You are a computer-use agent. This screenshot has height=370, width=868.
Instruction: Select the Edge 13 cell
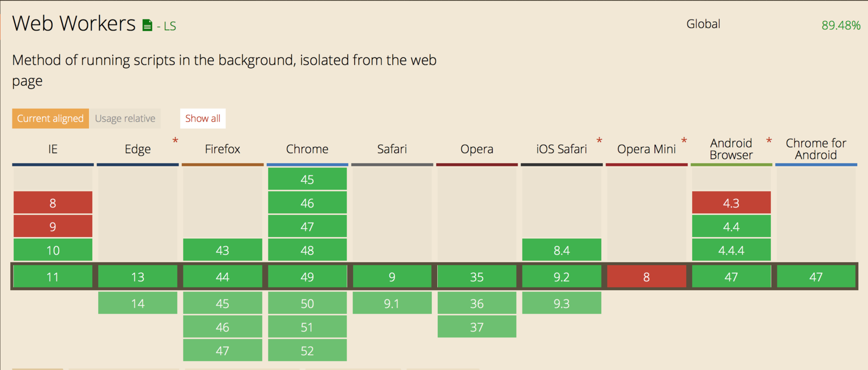click(138, 277)
